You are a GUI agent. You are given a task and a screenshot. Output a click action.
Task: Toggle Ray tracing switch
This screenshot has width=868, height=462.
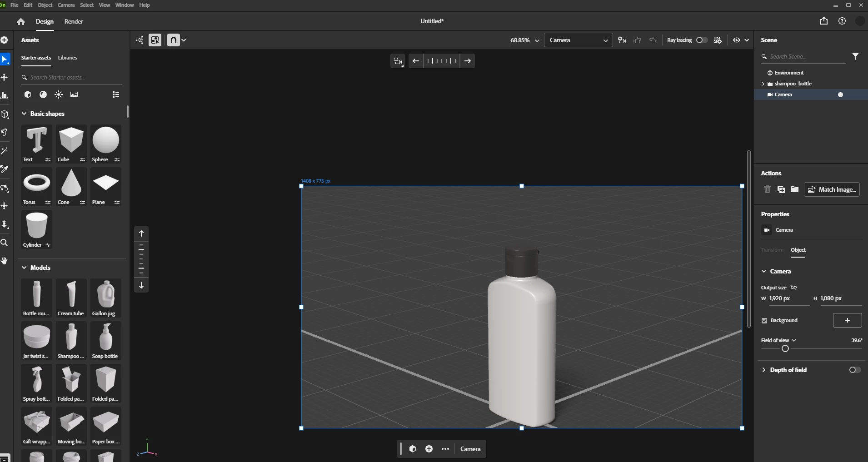[702, 40]
